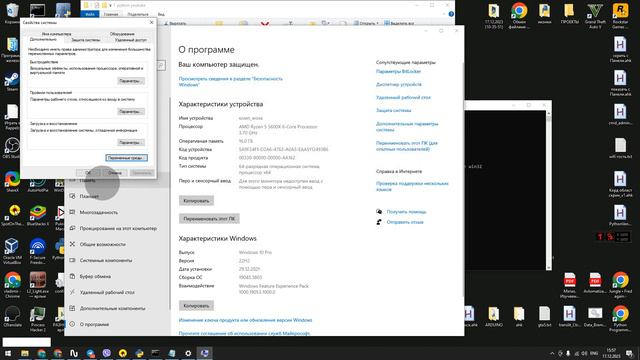
Task: Click Копировать under Windows characteristics
Action: (196, 306)
